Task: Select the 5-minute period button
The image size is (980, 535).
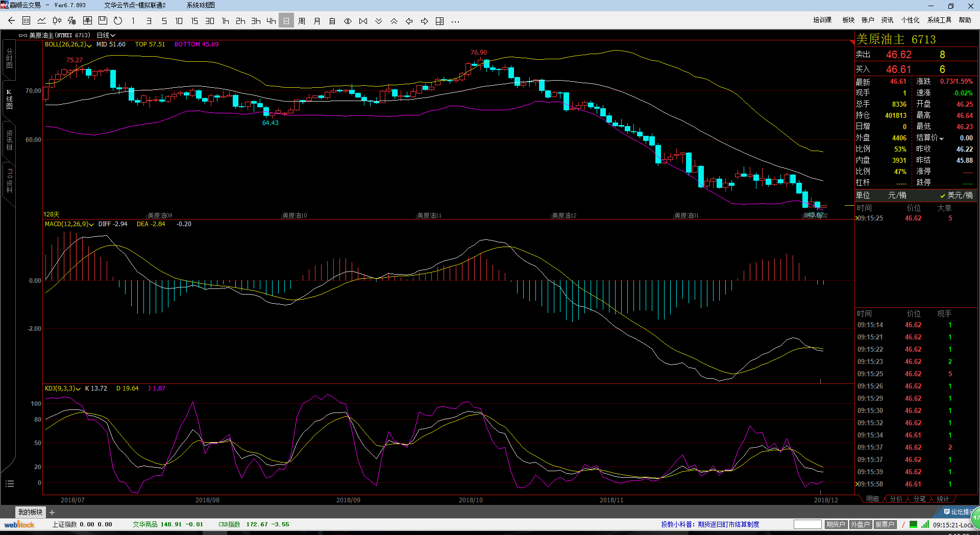Action: (x=164, y=21)
